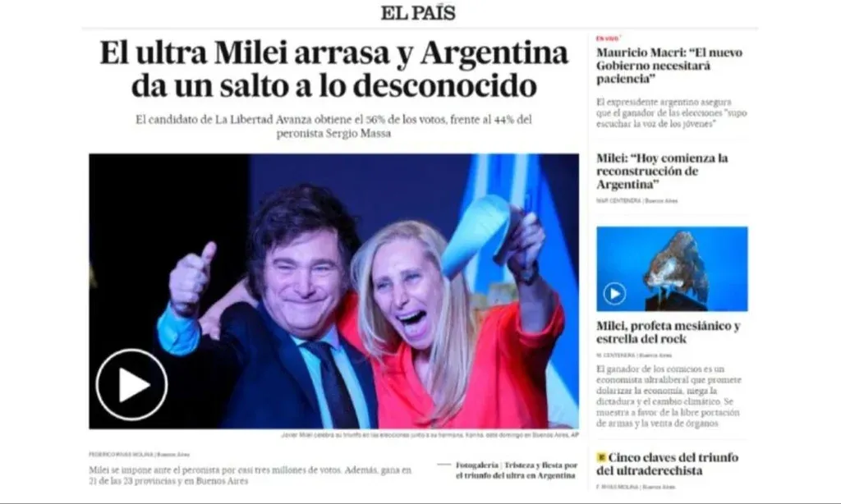Click the ganador de los comicios description

[x=669, y=396]
